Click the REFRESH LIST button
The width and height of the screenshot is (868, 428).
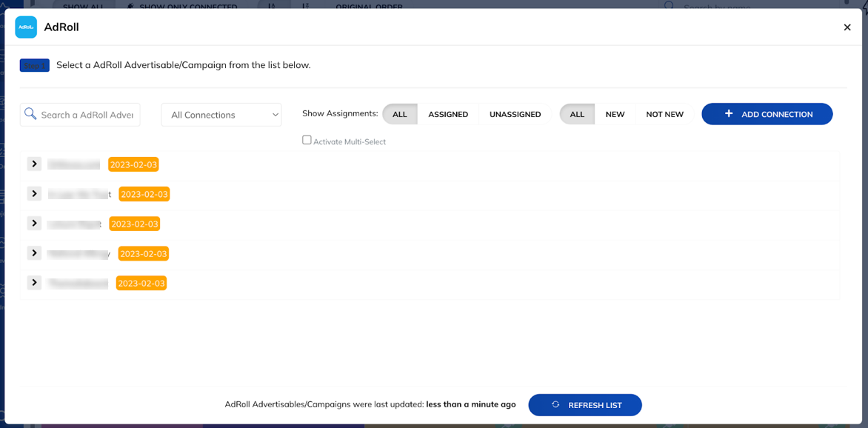pyautogui.click(x=585, y=405)
